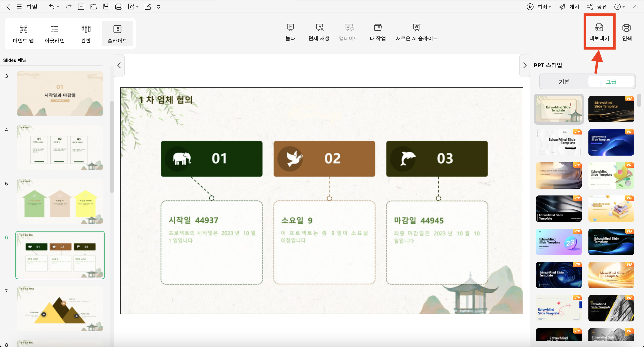
Task: Expand the help dropdown arrow
Action: 624,7
